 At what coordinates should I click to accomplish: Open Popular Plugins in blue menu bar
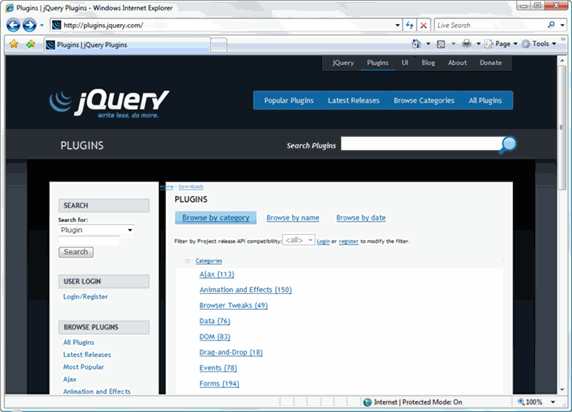289,100
